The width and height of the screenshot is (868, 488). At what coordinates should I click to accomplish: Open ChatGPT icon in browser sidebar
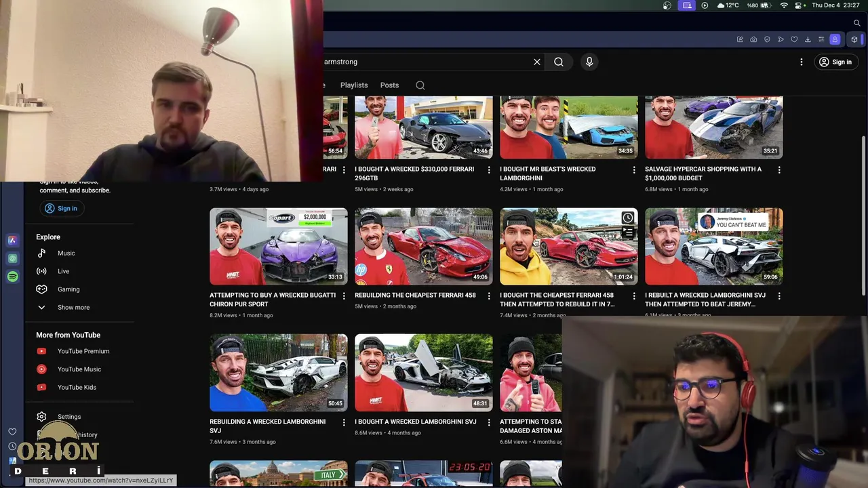[12, 258]
